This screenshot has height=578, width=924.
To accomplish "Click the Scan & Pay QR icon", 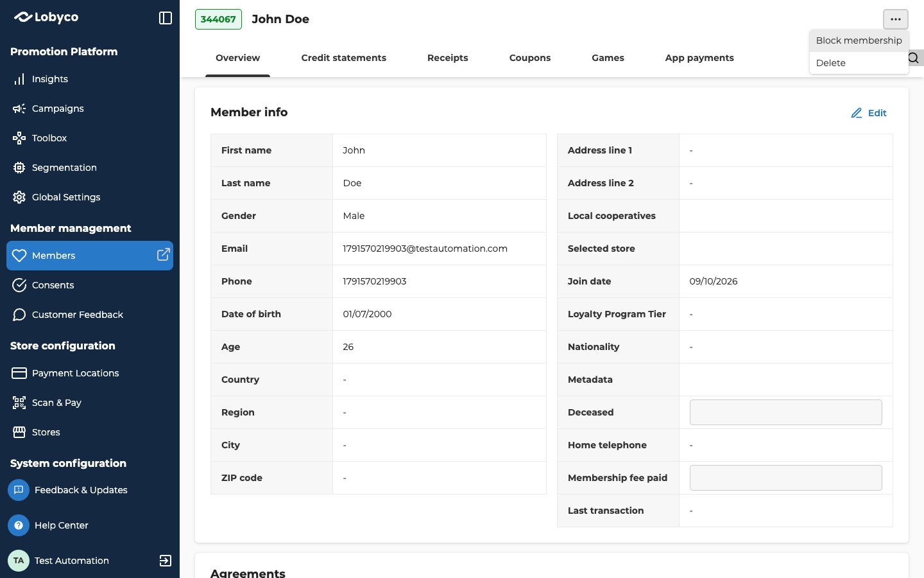I will click(19, 403).
